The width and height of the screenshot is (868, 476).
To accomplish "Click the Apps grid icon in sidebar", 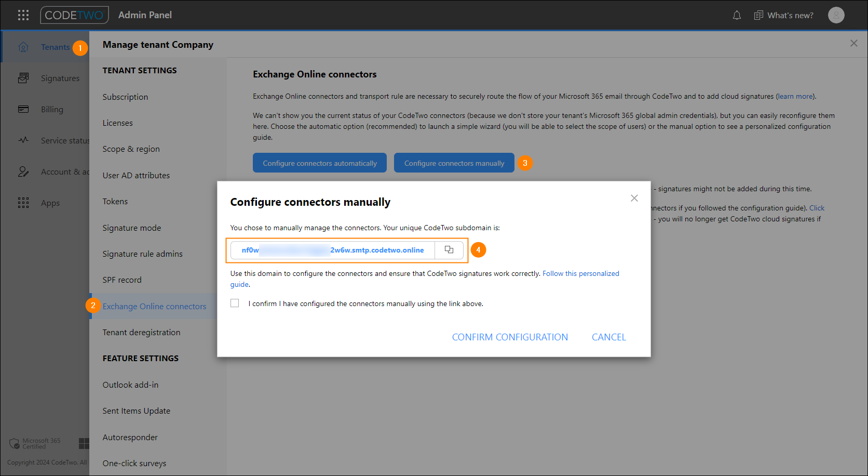I will (23, 203).
